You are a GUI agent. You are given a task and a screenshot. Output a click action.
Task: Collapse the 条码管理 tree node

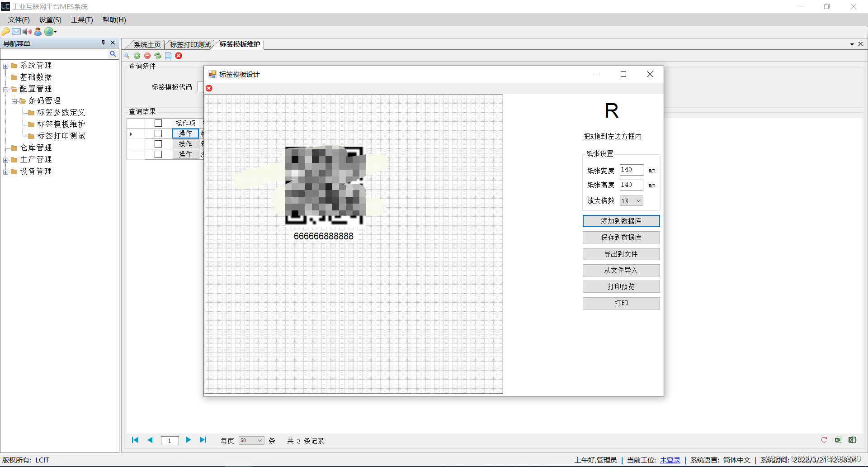14,101
